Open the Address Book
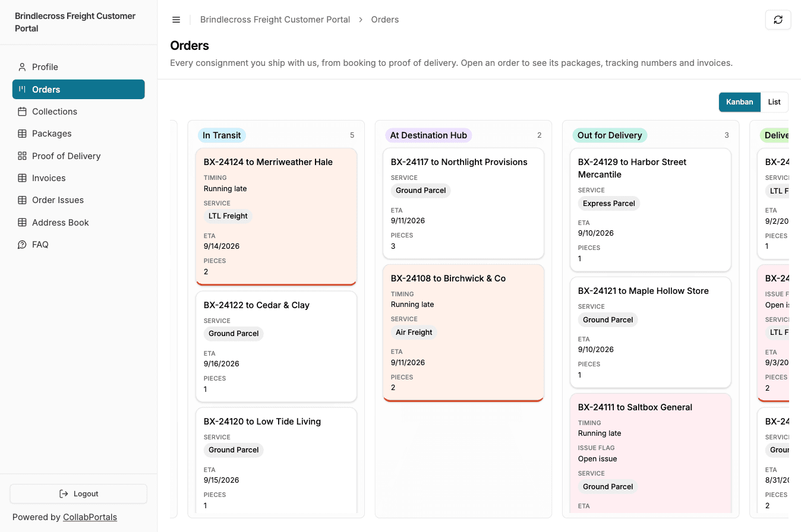Viewport: 801px width, 532px height. click(78, 223)
